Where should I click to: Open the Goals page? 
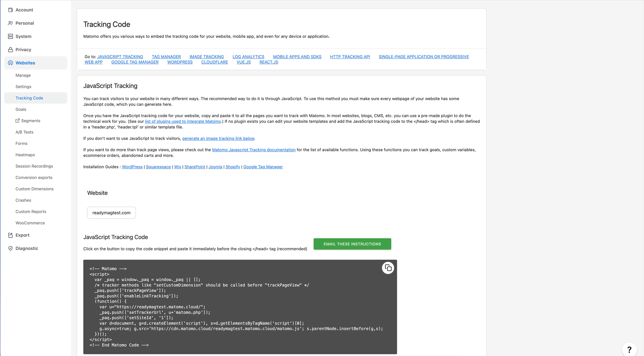(x=21, y=109)
